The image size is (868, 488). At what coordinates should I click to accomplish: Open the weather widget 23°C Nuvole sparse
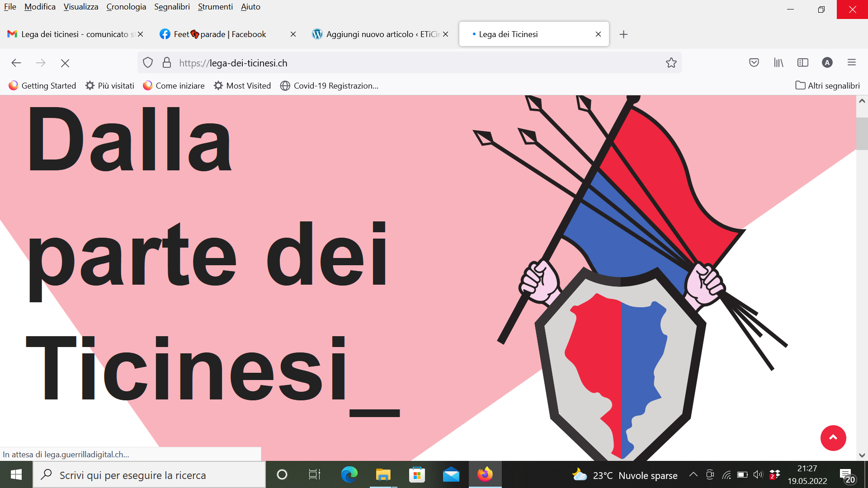(x=625, y=475)
